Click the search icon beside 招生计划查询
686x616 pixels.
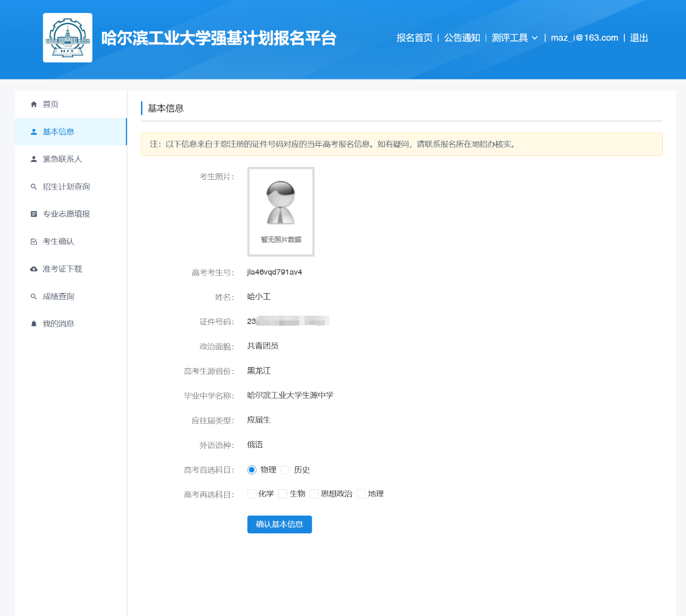34,187
